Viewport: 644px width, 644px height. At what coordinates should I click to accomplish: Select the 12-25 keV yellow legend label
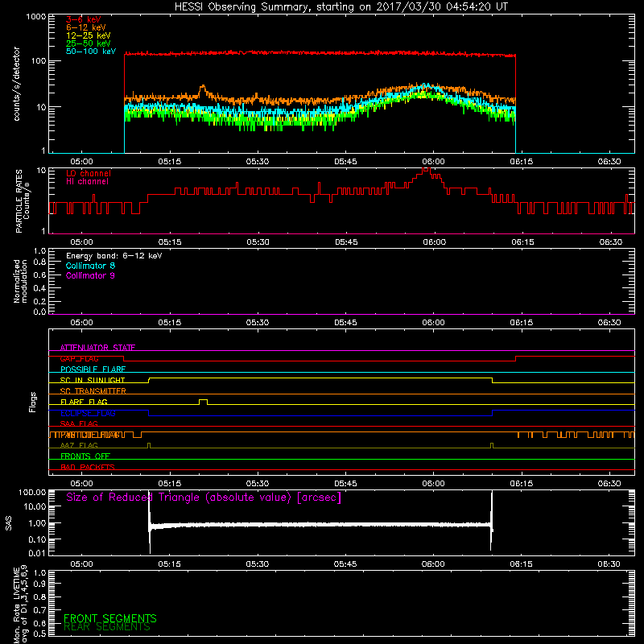(89, 35)
